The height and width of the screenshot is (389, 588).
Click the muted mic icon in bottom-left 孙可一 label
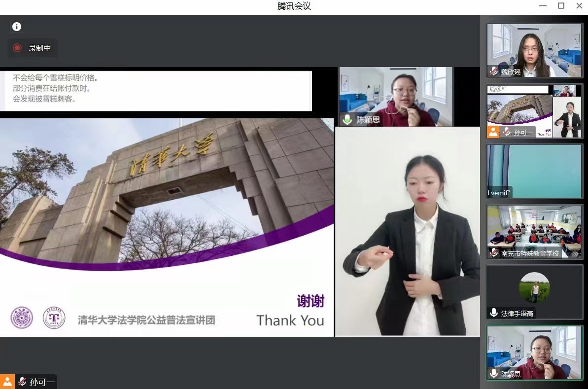click(x=22, y=382)
